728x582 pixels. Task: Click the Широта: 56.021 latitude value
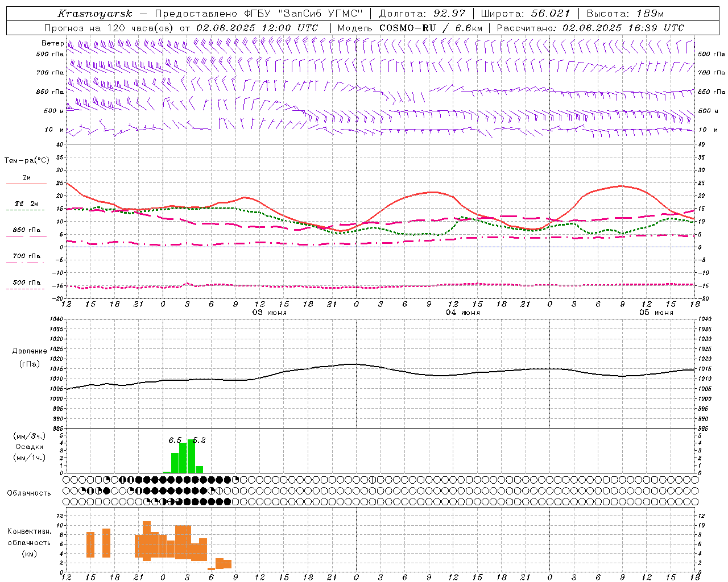pyautogui.click(x=525, y=14)
